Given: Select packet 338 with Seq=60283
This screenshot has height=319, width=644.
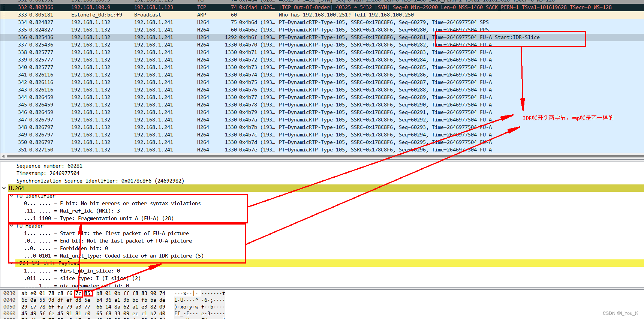Looking at the screenshot, I should [322, 52].
